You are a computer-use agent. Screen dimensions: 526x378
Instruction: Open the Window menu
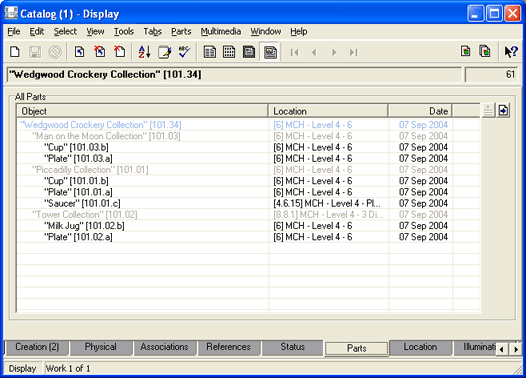click(266, 32)
